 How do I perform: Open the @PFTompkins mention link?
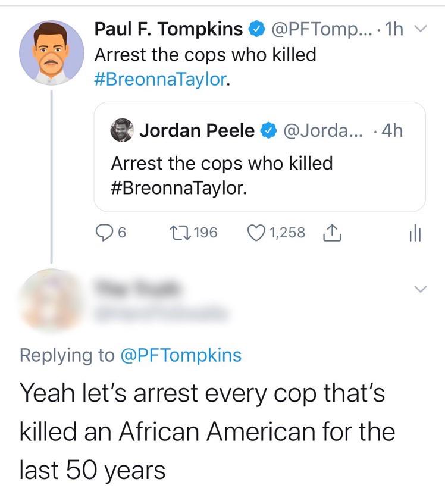[x=181, y=356]
